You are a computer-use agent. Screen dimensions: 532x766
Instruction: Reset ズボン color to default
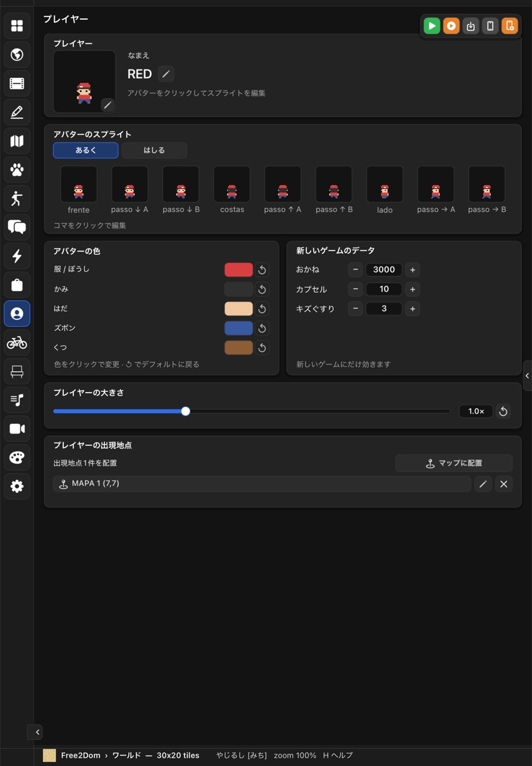[x=262, y=328]
